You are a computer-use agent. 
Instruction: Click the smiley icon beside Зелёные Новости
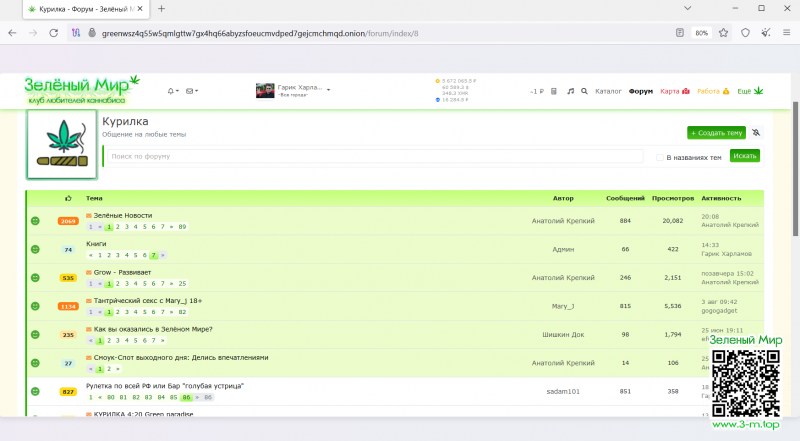[35, 220]
